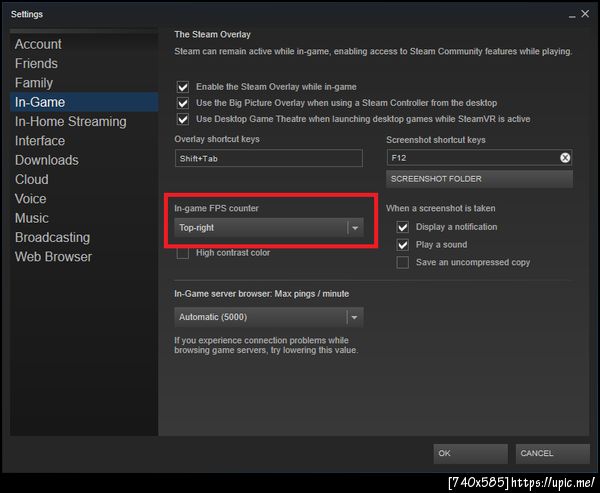600x493 pixels.
Task: Discard changes with CANCEL button
Action: (553, 454)
